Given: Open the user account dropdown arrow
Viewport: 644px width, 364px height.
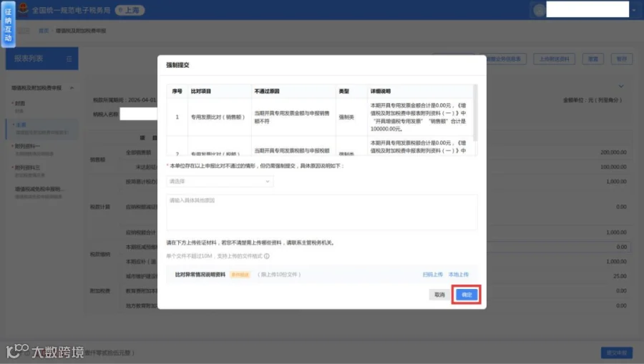Looking at the screenshot, I should [634, 11].
